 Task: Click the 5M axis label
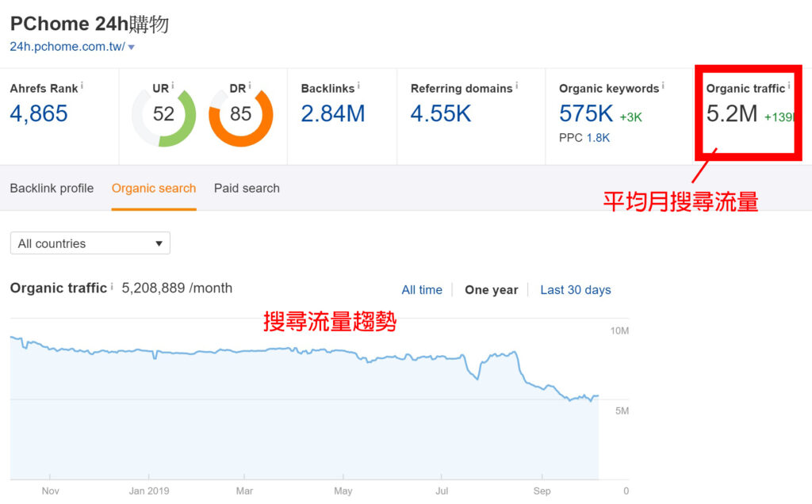coord(622,410)
